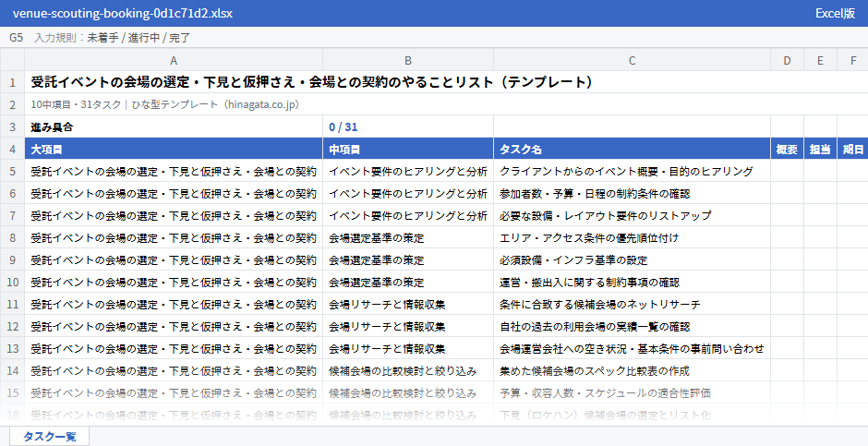
Task: Select row 6 イベント要件のヒアリングと分析 cell
Action: [408, 193]
